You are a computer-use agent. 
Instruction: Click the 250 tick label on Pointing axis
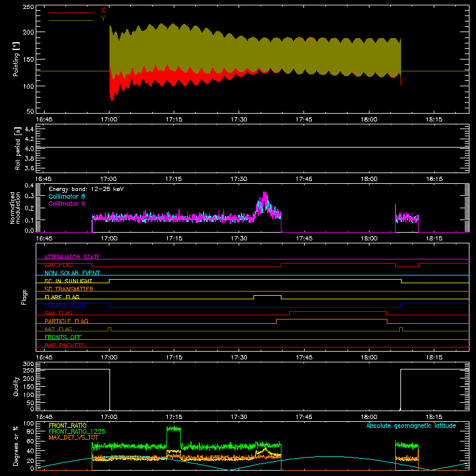click(x=29, y=7)
